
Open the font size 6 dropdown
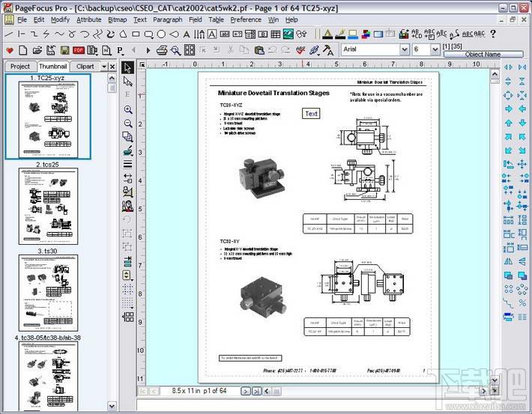coord(435,49)
